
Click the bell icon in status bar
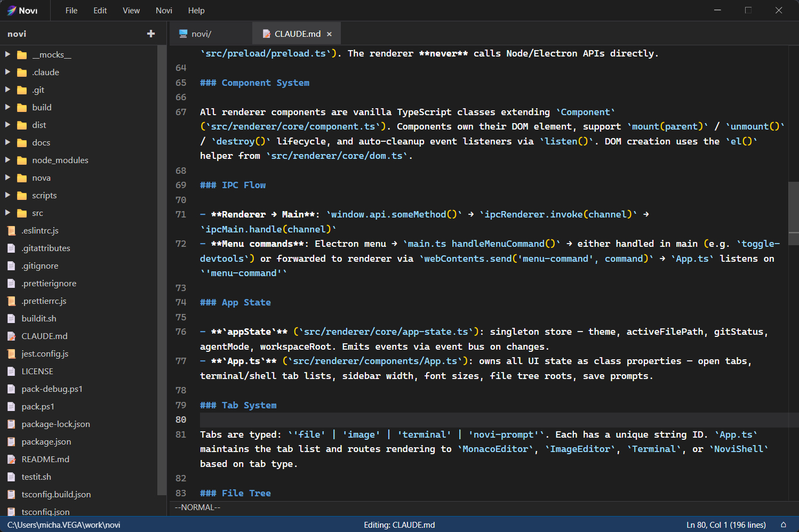(783, 525)
